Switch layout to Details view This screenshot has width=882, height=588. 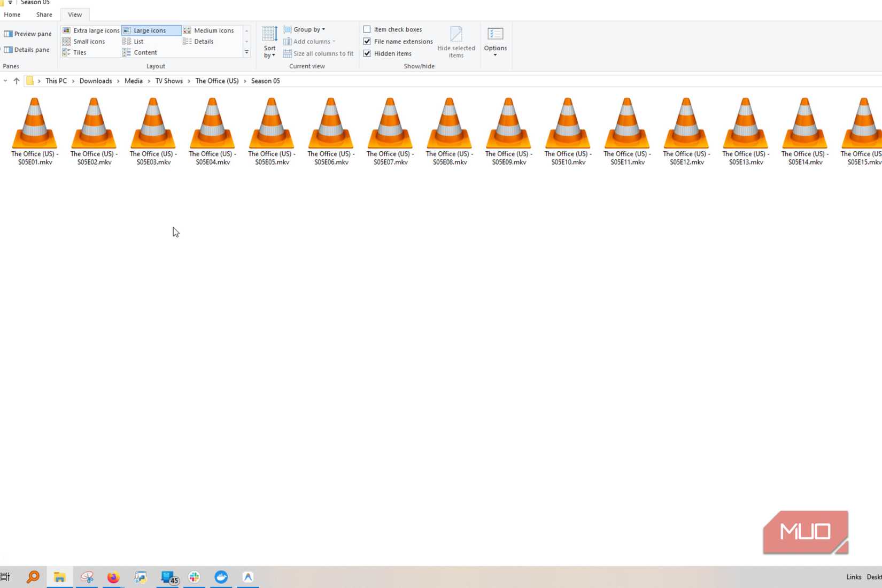coord(198,41)
